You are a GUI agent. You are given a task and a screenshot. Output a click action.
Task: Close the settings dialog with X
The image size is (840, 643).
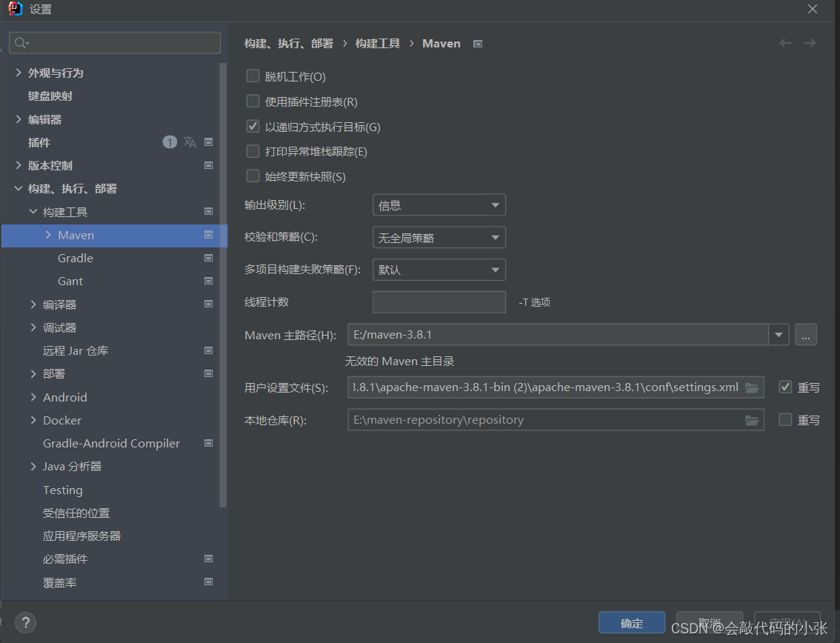[x=813, y=9]
